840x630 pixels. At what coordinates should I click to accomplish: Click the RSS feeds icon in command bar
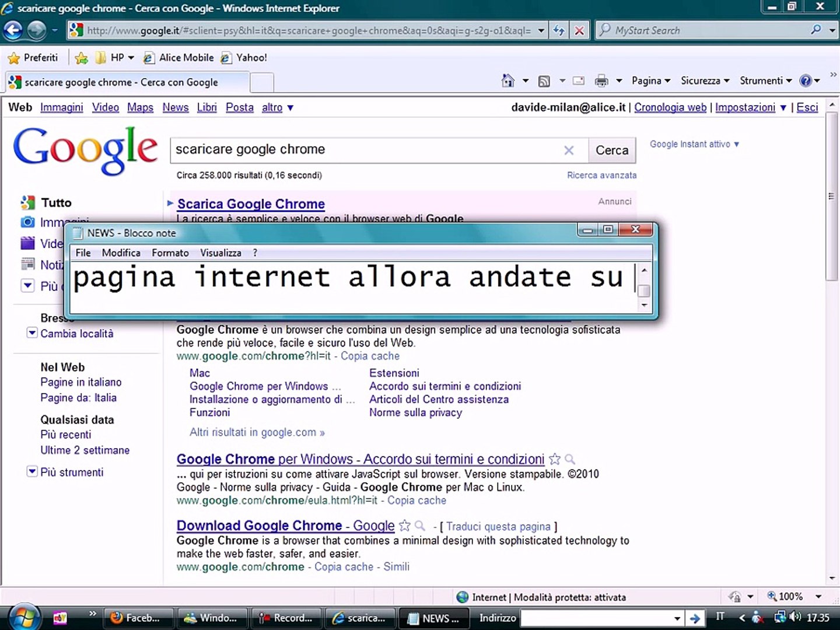pyautogui.click(x=544, y=81)
